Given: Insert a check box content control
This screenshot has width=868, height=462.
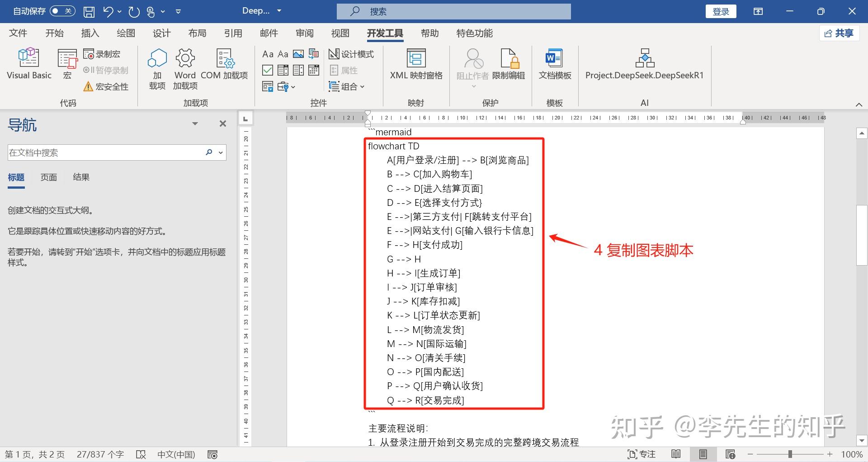Looking at the screenshot, I should (x=267, y=70).
